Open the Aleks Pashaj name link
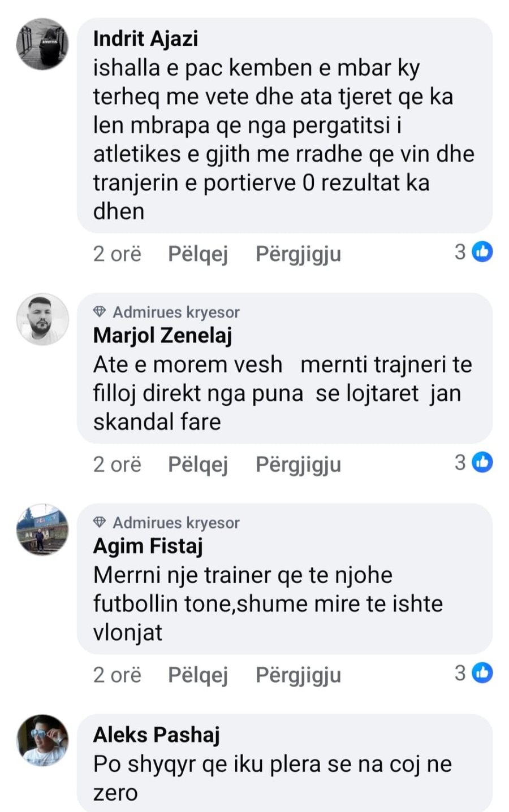509x812 pixels. (156, 735)
